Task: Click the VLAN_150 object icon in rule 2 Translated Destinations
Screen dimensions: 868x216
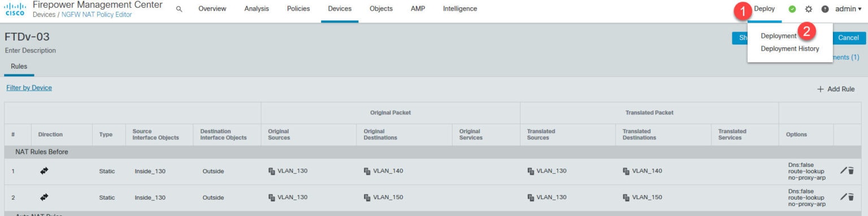Action: pyautogui.click(x=626, y=197)
